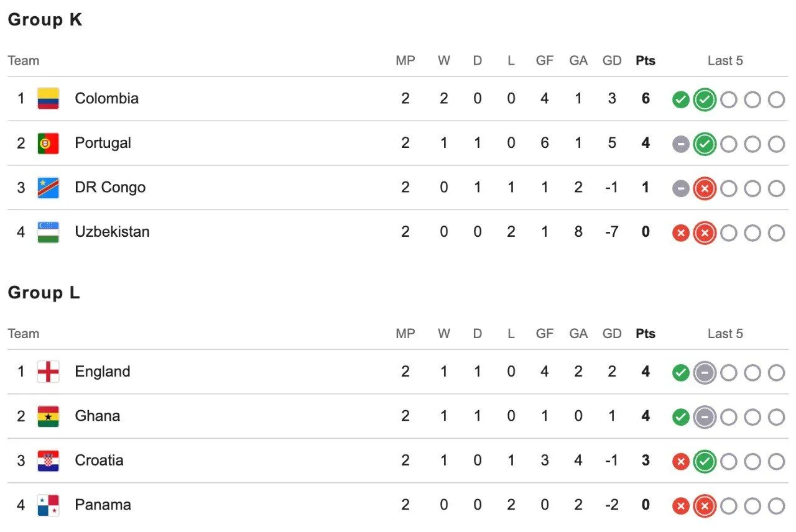Click the Pts column header in Group K
Viewport: 796px width, 532px height.
click(x=646, y=61)
